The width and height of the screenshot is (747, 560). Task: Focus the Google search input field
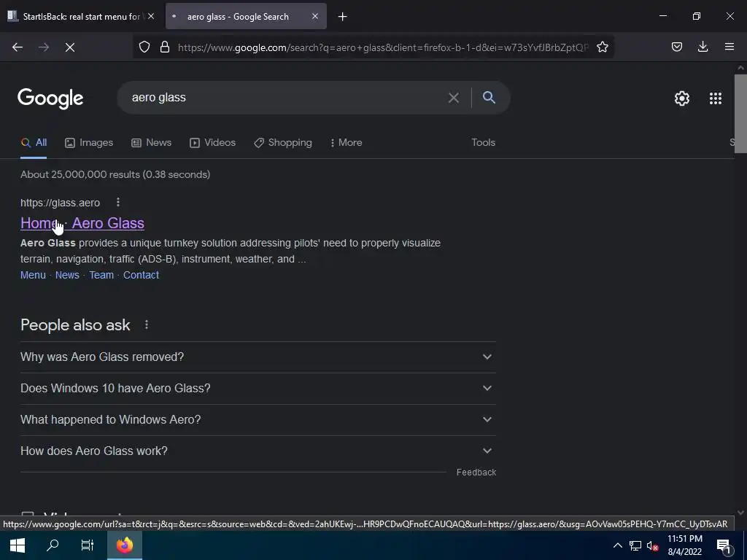(286, 98)
